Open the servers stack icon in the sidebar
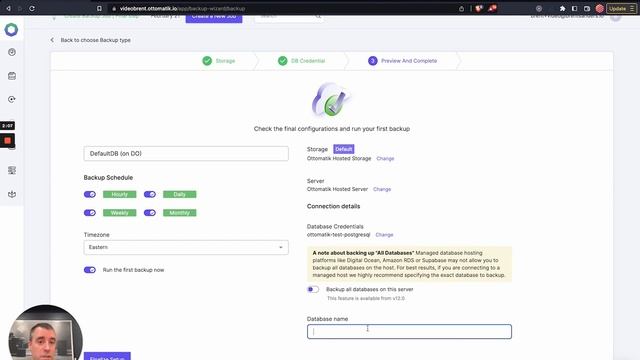The width and height of the screenshot is (640, 360). tap(12, 170)
